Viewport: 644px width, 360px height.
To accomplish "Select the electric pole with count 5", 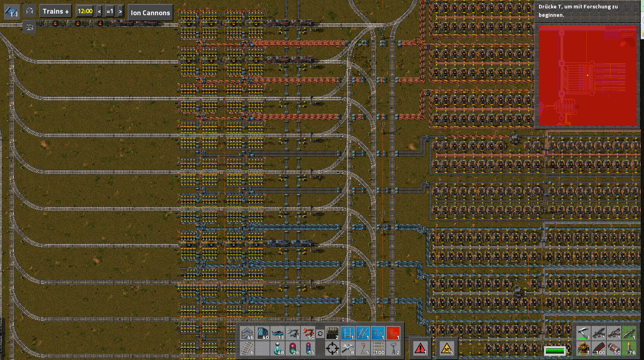I will point(363,348).
